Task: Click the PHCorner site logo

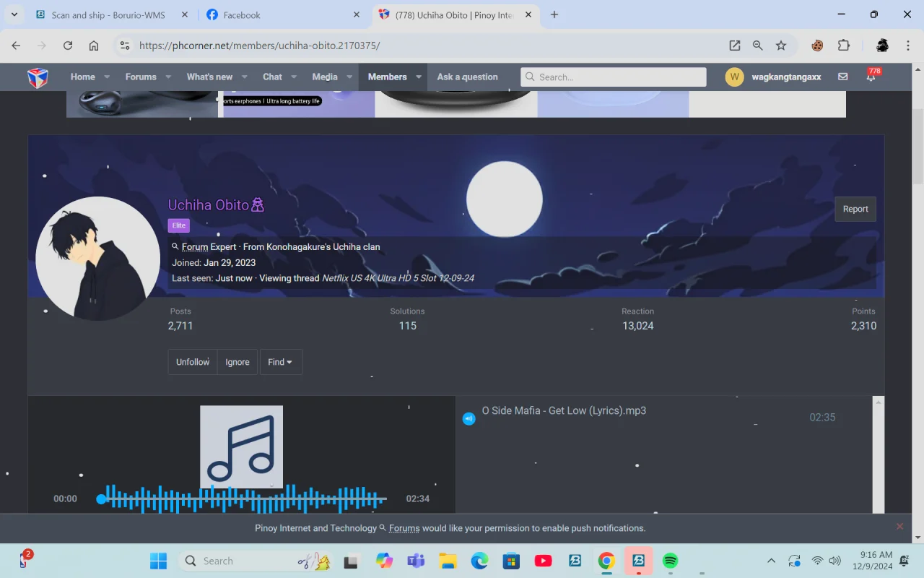Action: 38,77
